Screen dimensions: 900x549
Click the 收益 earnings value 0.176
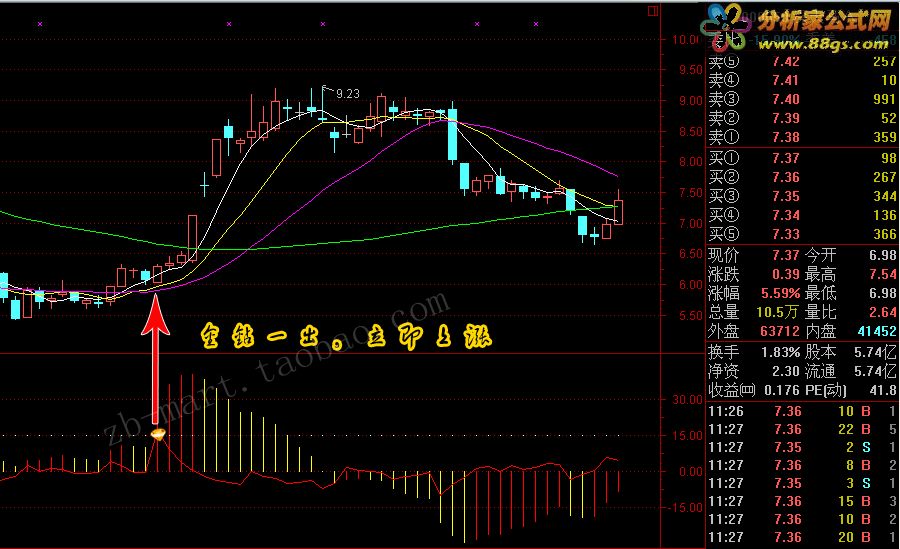pos(782,391)
